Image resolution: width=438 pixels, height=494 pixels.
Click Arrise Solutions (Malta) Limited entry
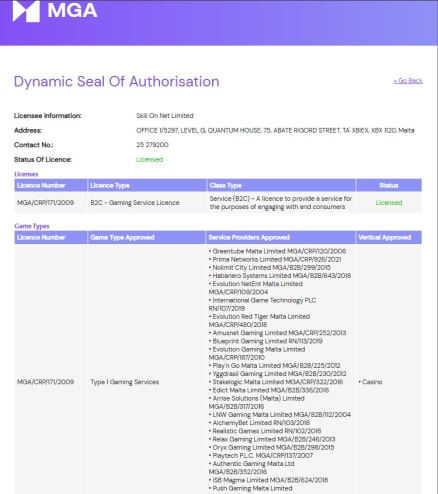(x=257, y=402)
